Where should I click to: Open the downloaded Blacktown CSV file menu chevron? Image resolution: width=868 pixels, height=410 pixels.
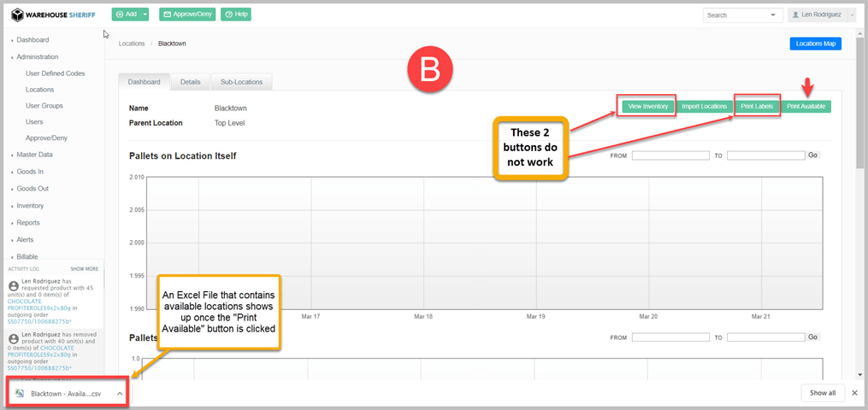click(x=120, y=394)
